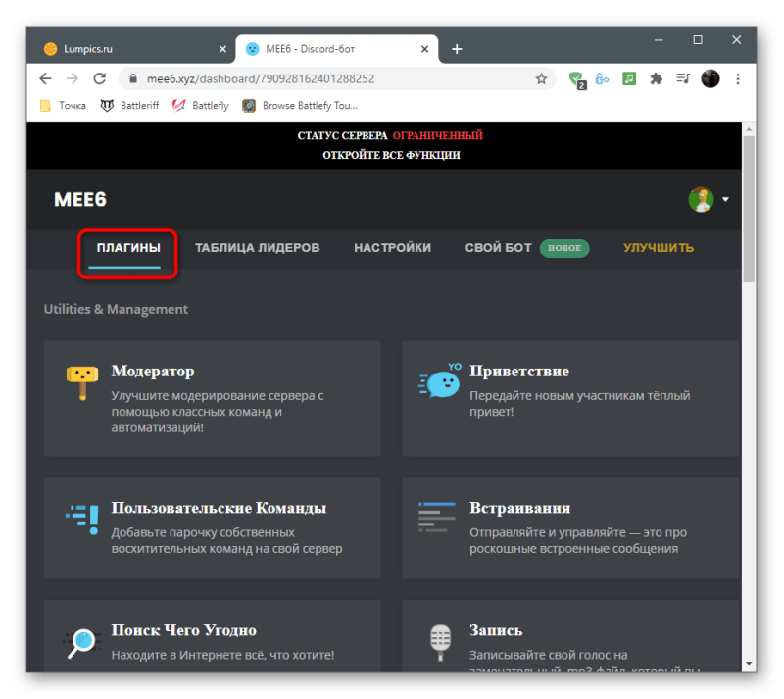
Task: Click the scrollbar down arrow
Action: click(x=749, y=664)
